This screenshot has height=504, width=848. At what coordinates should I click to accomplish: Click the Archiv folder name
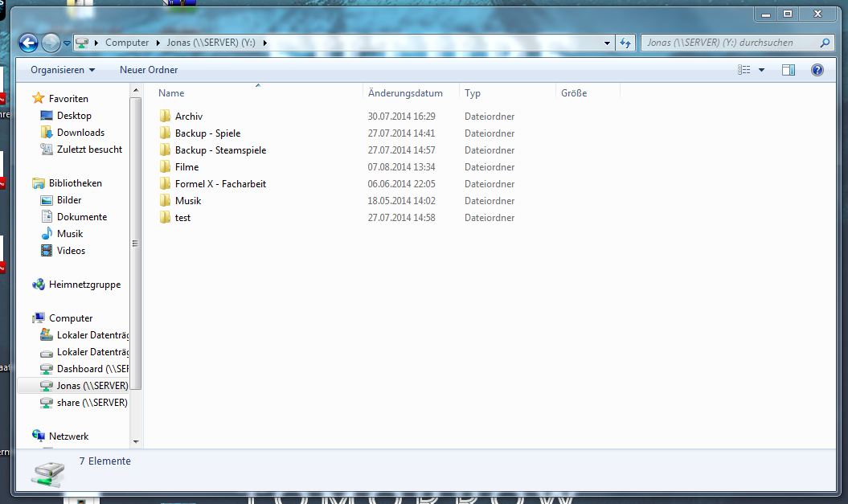(x=189, y=117)
